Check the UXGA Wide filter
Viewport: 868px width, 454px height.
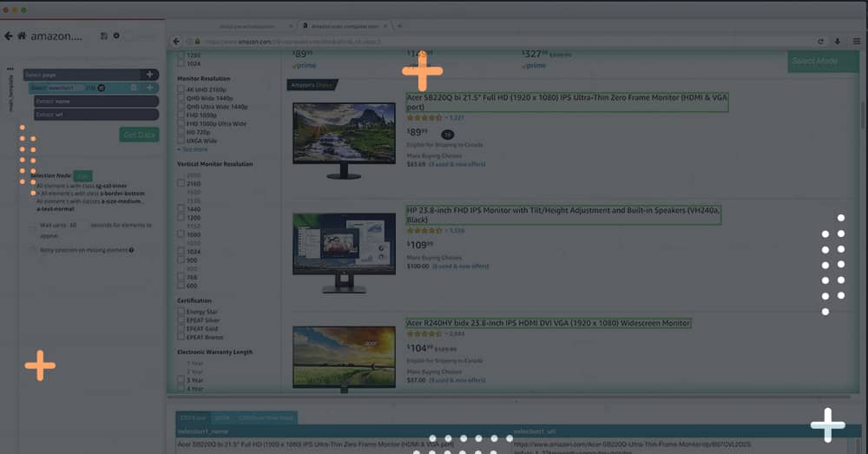pyautogui.click(x=181, y=141)
